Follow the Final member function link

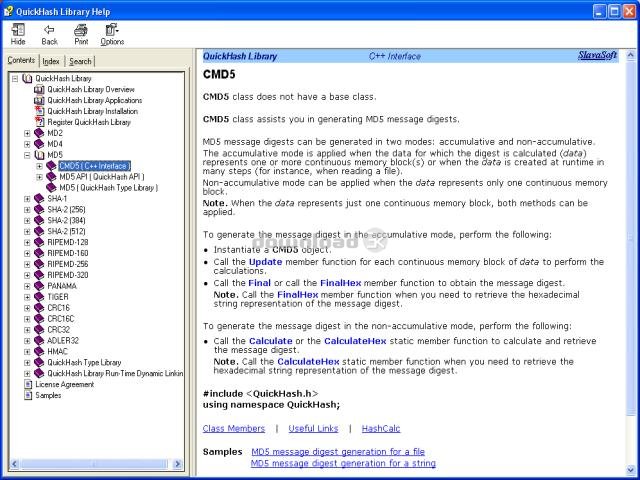coord(259,283)
